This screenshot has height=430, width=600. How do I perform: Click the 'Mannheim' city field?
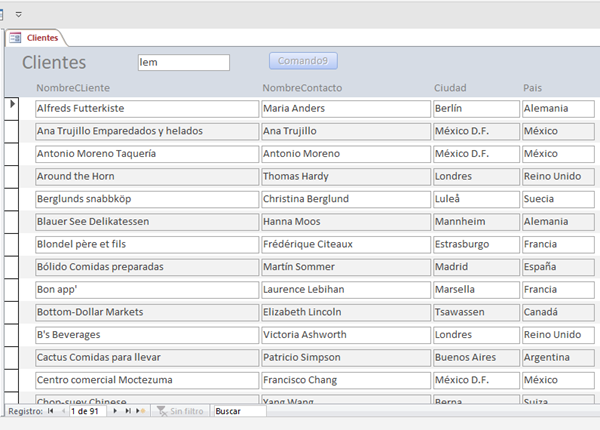(476, 222)
